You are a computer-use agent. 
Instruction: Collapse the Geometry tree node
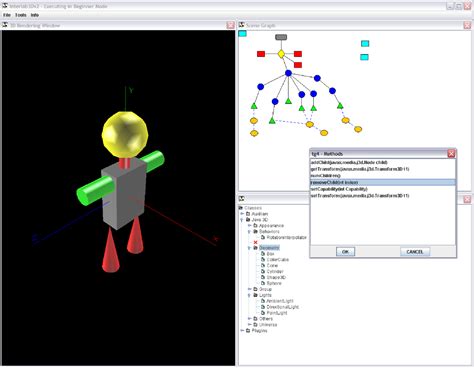click(x=249, y=248)
